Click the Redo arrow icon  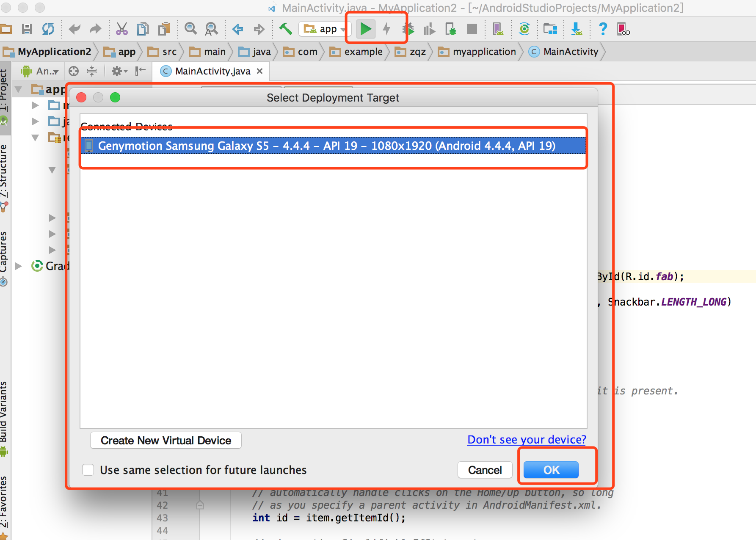[95, 29]
